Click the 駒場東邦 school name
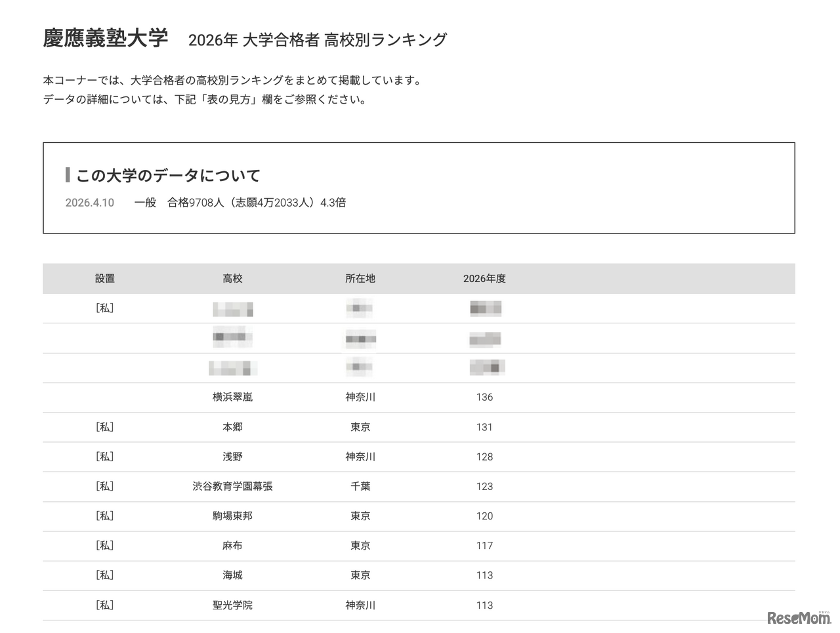Viewport: 840px width, 633px height. pyautogui.click(x=233, y=516)
